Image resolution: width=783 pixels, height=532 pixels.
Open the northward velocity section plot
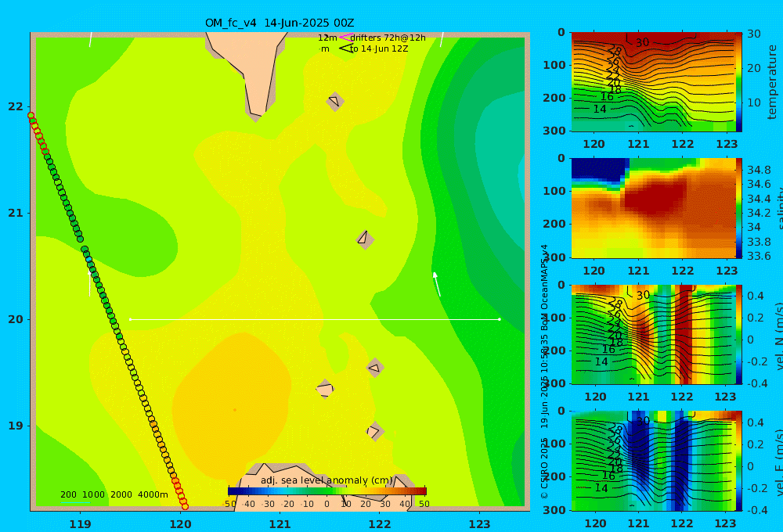[653, 334]
